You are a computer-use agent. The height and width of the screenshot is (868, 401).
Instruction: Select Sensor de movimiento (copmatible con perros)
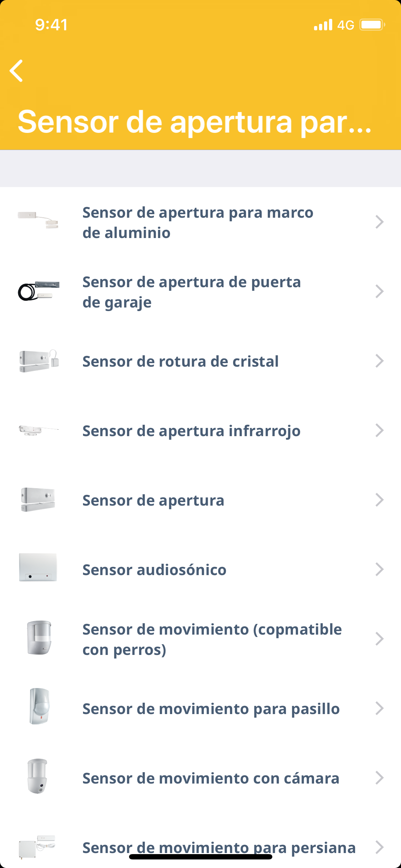tap(212, 640)
